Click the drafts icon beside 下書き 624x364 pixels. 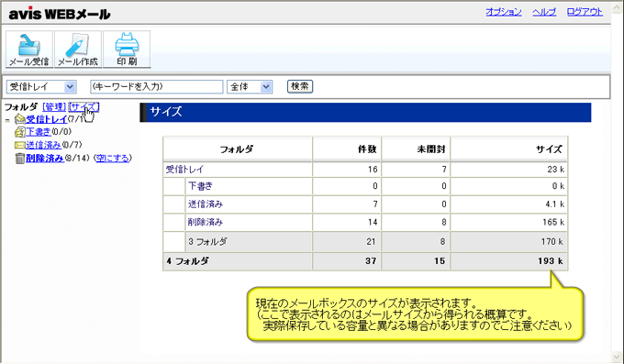[20, 132]
